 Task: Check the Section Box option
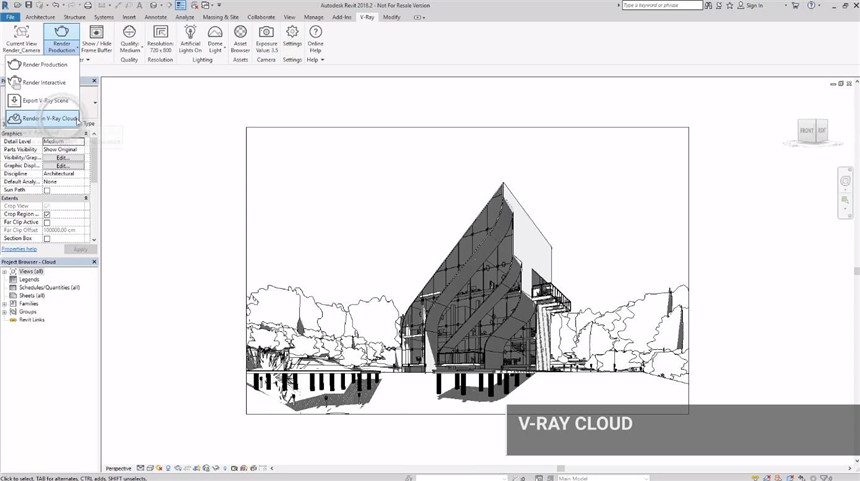coord(47,238)
